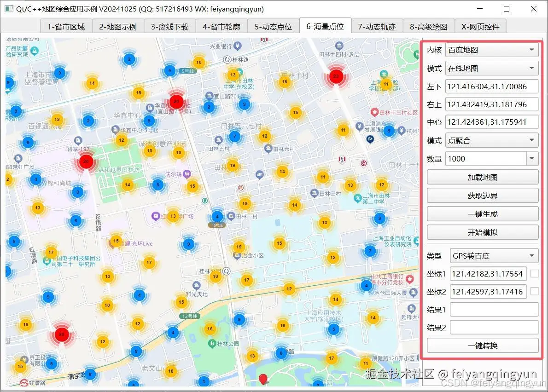Click the 兴业银行 bank icon on the map
This screenshot has width=548, height=392.
238,46
